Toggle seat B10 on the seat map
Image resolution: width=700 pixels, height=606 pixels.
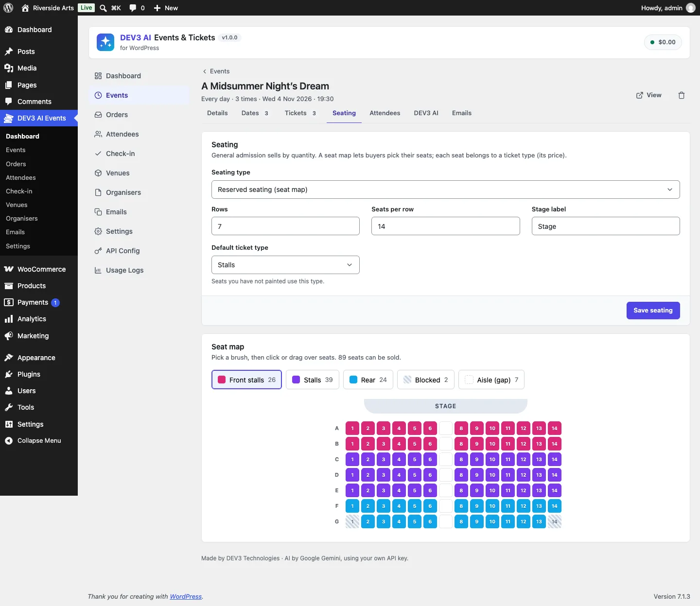[492, 444]
